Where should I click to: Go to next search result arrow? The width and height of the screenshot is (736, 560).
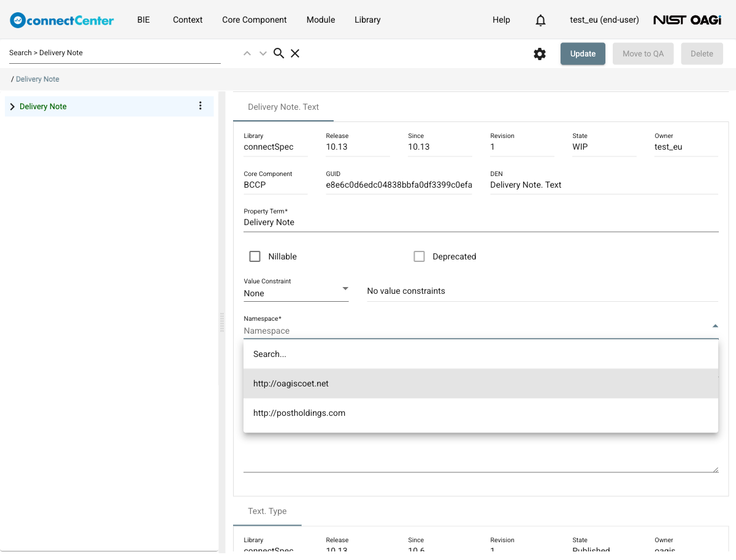263,53
